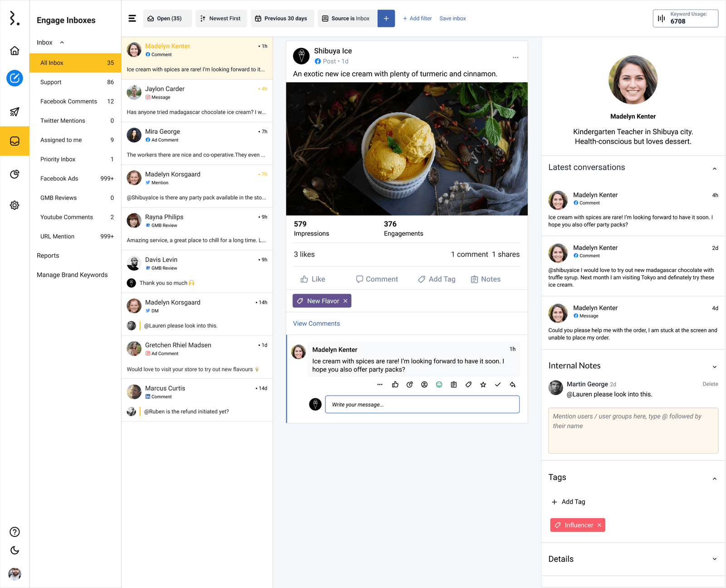Open the analytics pie chart icon

(15, 174)
